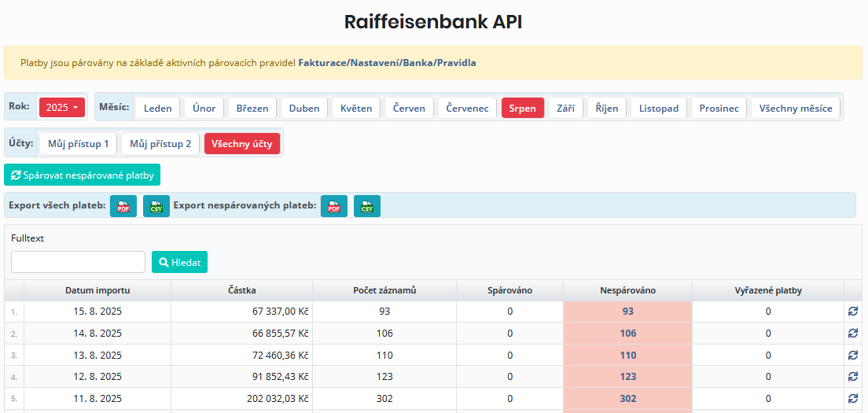Export unpaired payments as PDF

click(334, 206)
